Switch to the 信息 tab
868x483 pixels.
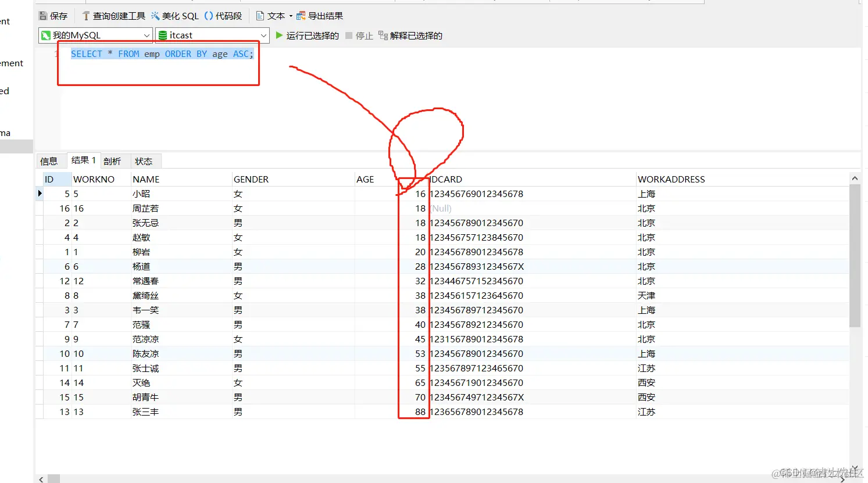49,161
